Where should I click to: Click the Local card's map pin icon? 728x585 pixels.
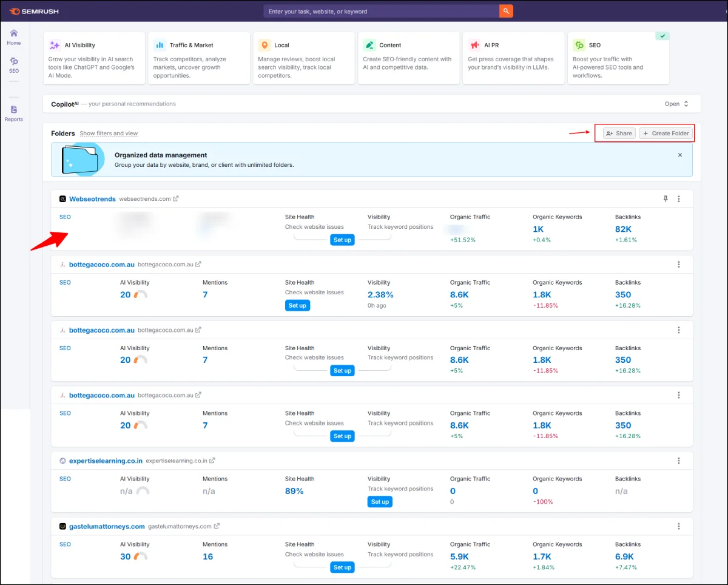coord(265,44)
